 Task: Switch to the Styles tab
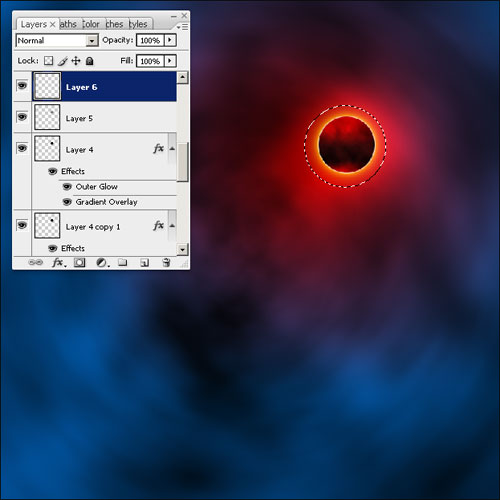click(138, 24)
